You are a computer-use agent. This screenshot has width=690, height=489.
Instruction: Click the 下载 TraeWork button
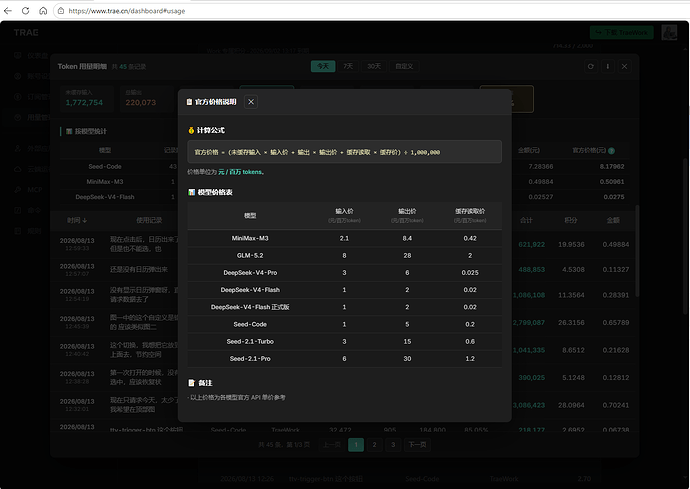pos(621,33)
